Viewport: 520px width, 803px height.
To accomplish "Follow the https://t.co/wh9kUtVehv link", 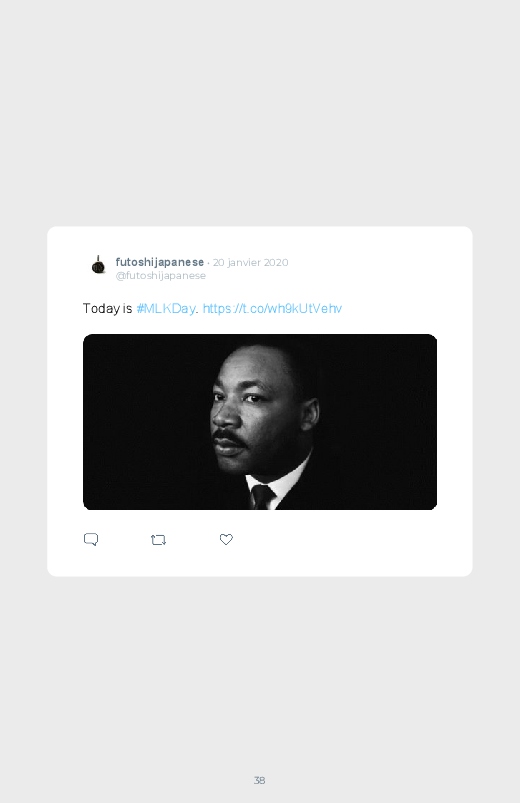I will coord(272,308).
